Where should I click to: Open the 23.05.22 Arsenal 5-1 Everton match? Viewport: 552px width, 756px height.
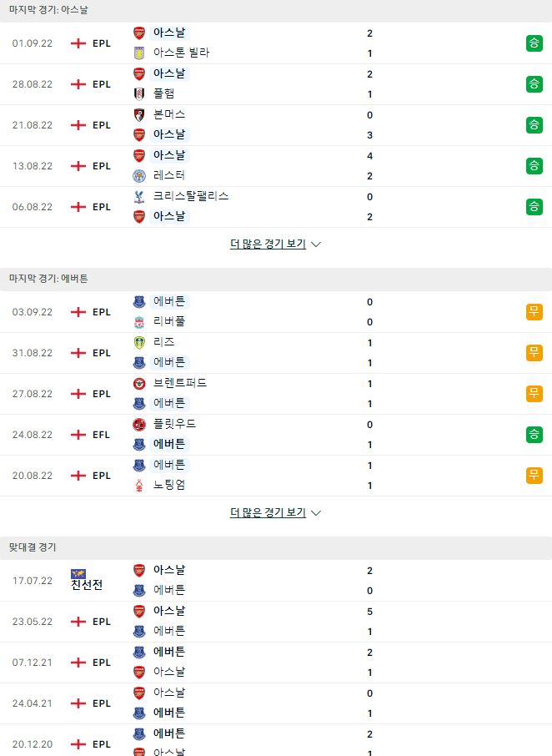(276, 622)
